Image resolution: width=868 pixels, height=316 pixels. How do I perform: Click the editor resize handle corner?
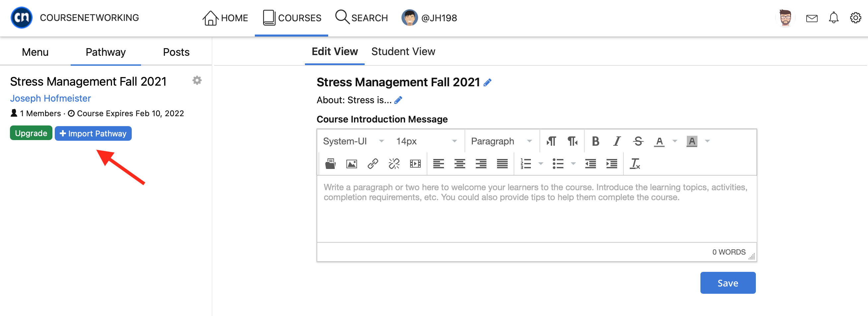(x=752, y=257)
